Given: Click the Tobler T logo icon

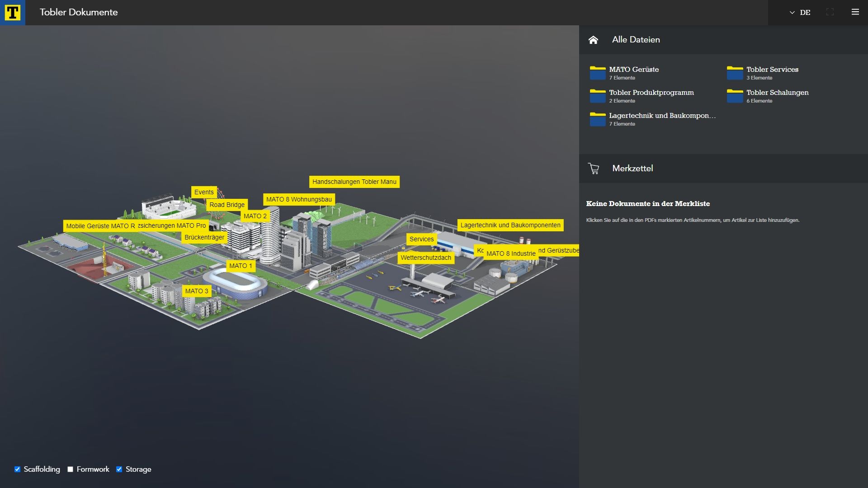Looking at the screenshot, I should click(x=12, y=13).
